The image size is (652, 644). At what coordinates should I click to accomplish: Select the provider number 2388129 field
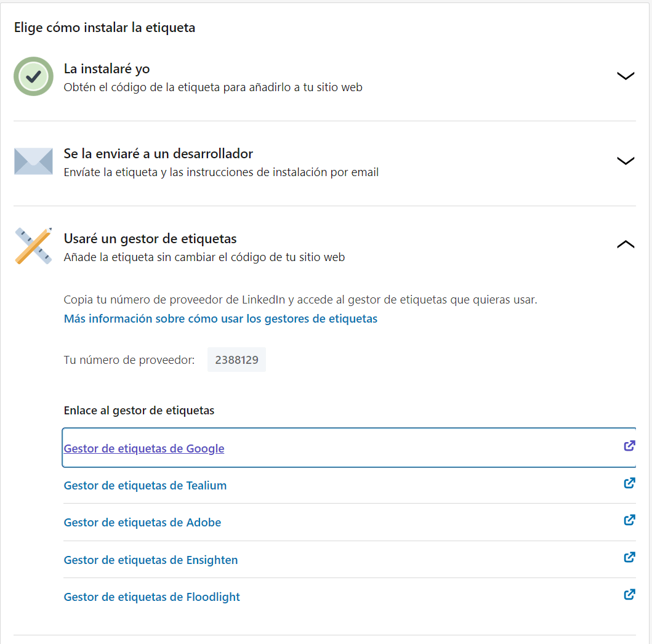[236, 360]
